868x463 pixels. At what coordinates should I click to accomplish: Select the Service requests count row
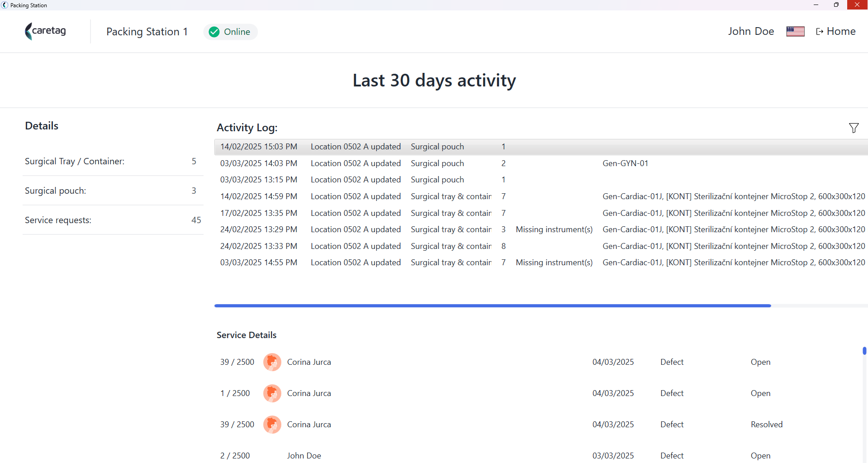[x=113, y=220]
